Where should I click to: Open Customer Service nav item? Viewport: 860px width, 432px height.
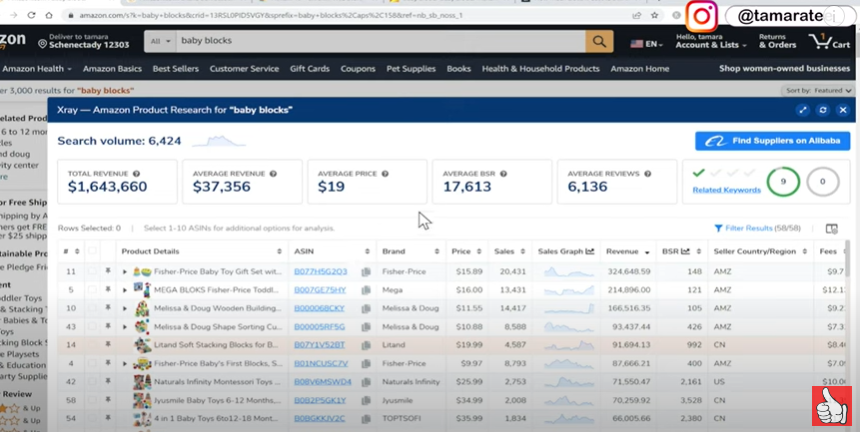244,69
